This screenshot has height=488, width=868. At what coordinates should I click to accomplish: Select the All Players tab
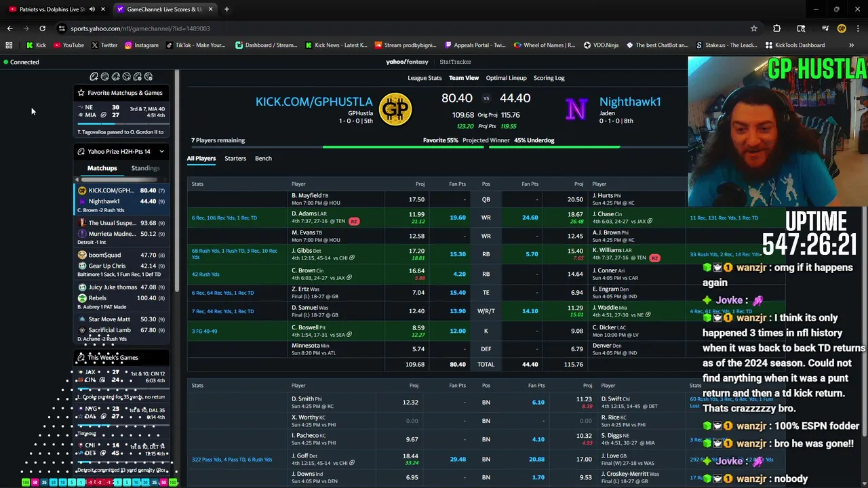(201, 159)
